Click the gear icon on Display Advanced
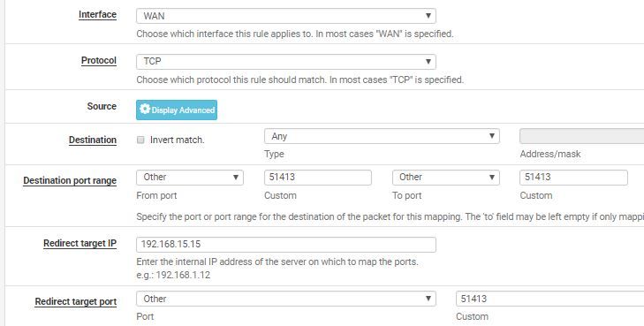644x326 pixels. (145, 110)
